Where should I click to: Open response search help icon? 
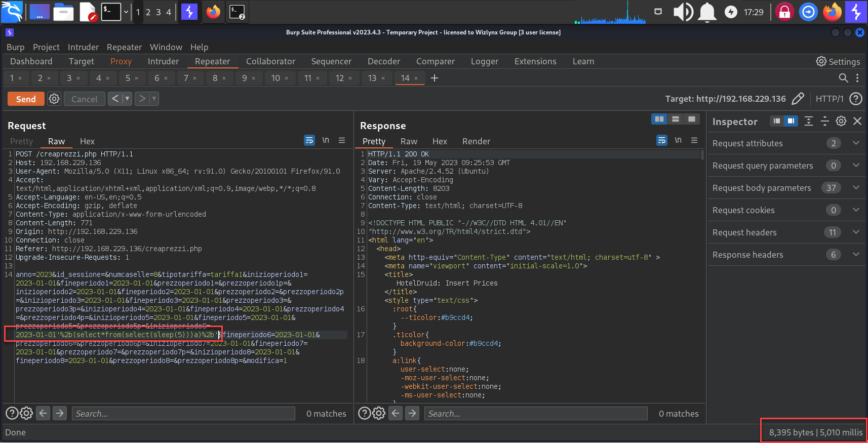[x=364, y=413]
